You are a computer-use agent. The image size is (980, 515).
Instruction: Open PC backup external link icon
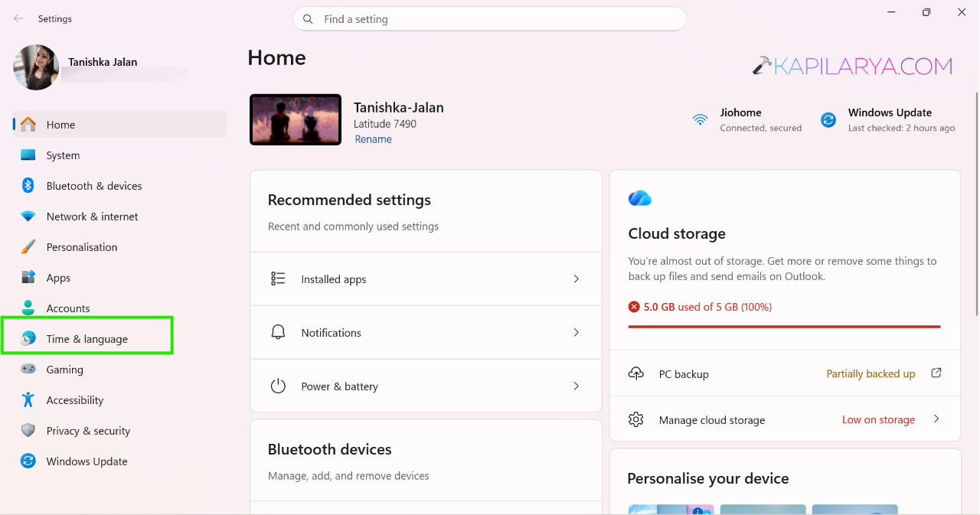click(936, 373)
